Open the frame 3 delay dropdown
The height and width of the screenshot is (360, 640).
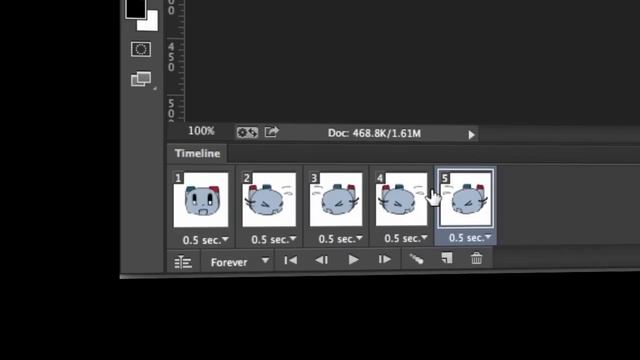(340, 239)
